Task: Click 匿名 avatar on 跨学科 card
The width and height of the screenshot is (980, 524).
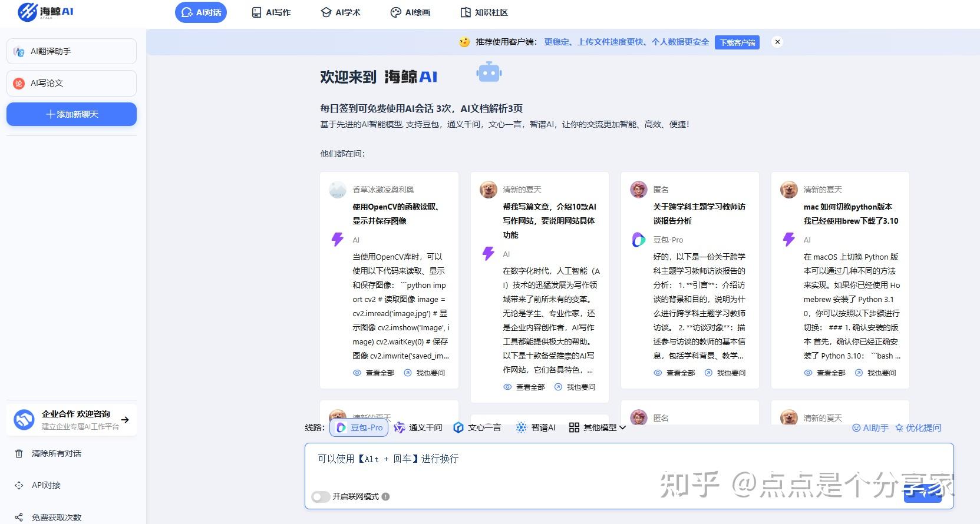Action: coord(638,190)
